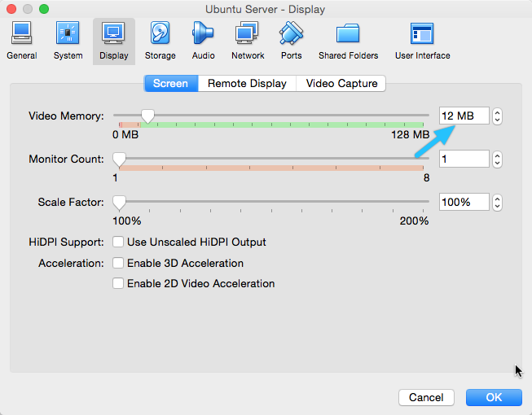The height and width of the screenshot is (415, 532).
Task: Click the green window zoom button
Action: click(x=44, y=9)
